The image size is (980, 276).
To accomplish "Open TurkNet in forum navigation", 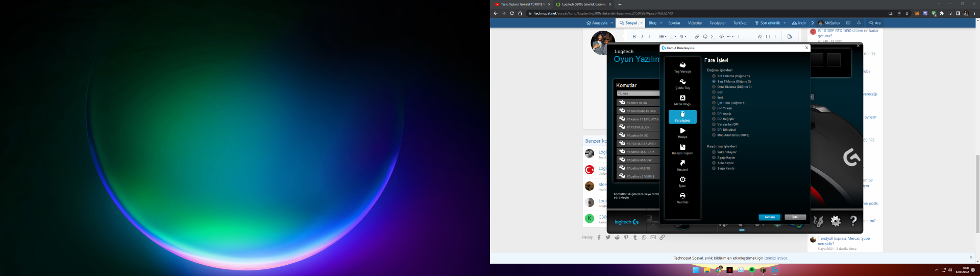I will pyautogui.click(x=740, y=23).
